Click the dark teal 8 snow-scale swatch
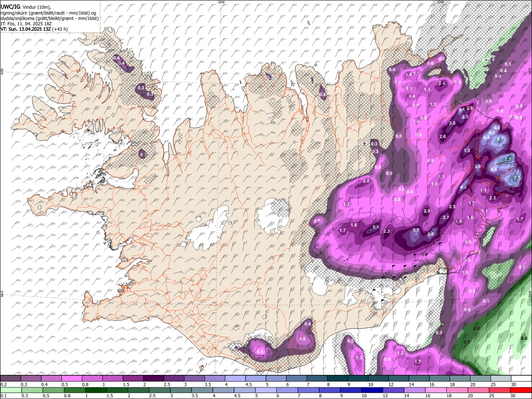532x399 pixels. [337, 379]
